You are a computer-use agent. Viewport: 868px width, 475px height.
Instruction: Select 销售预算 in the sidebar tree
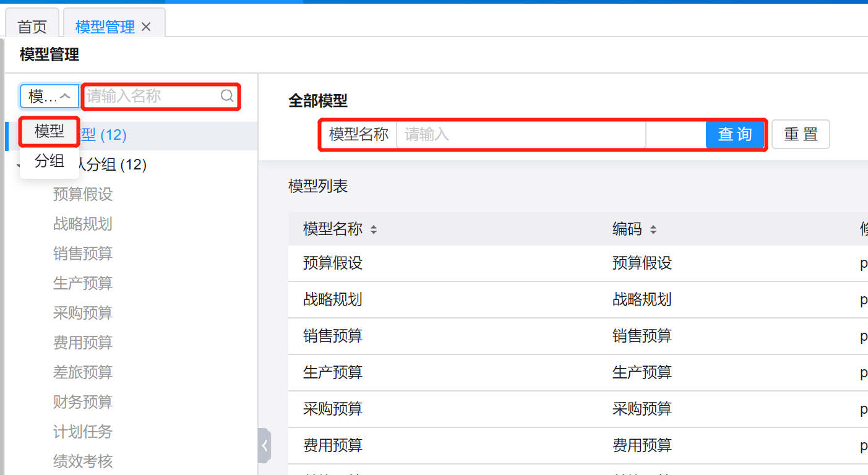pyautogui.click(x=83, y=254)
